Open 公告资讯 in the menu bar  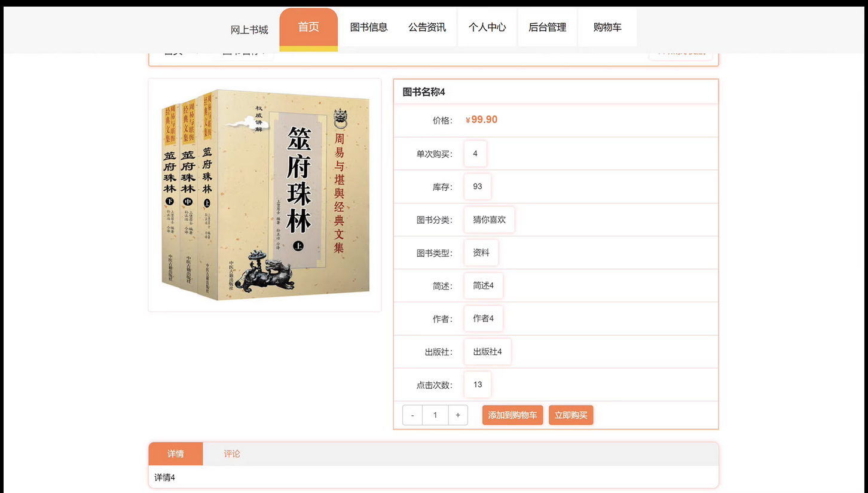[x=427, y=28]
